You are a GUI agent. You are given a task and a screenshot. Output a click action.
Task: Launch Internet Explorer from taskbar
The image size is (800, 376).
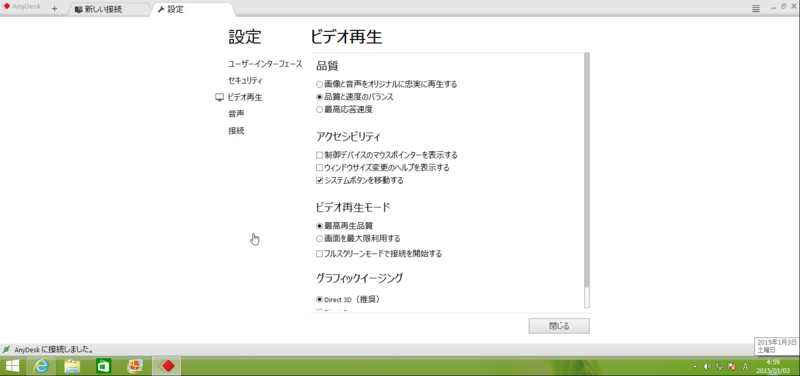tap(41, 366)
